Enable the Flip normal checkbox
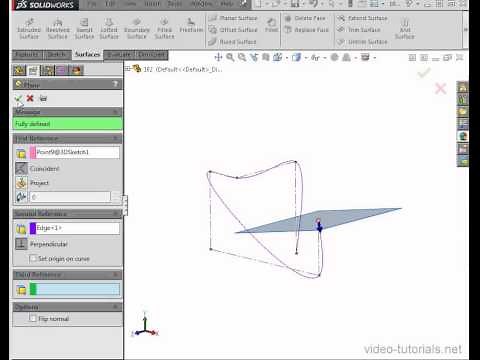This screenshot has height=360, width=480. pyautogui.click(x=33, y=318)
